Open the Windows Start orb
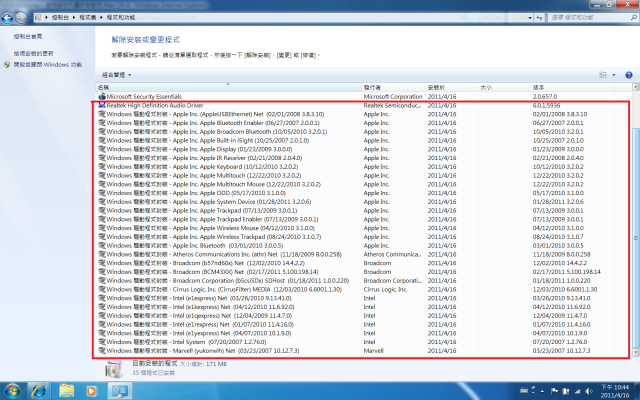640x400 pixels. pyautogui.click(x=12, y=391)
